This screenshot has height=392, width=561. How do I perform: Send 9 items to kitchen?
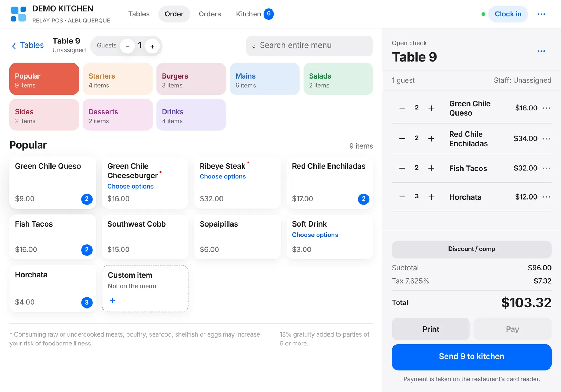pos(472,357)
